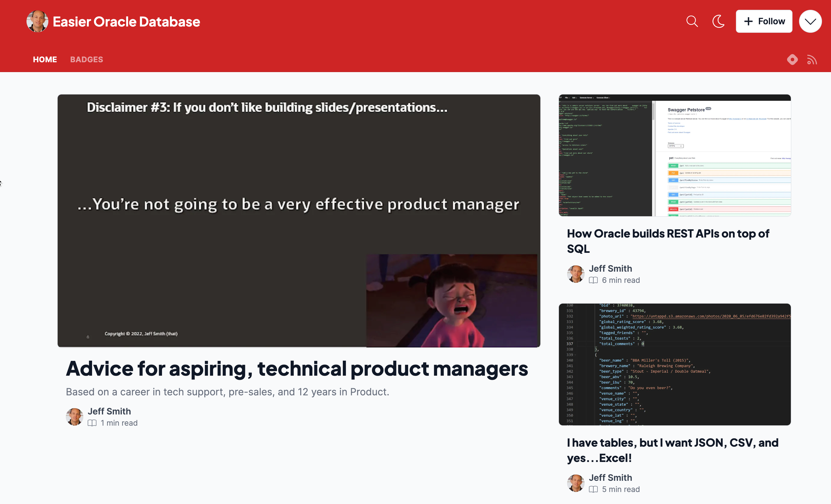Open the JSON code editor thumbnail
Screen dimensions: 831x504
[674, 364]
